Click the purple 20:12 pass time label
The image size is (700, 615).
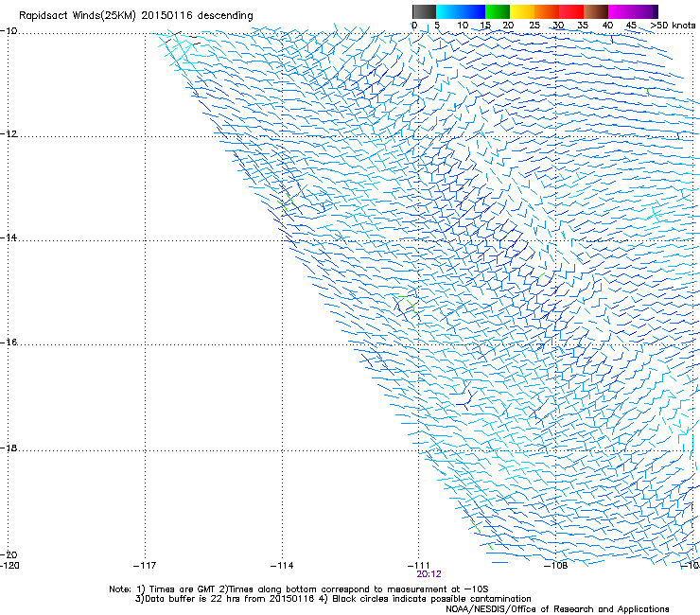click(x=429, y=574)
